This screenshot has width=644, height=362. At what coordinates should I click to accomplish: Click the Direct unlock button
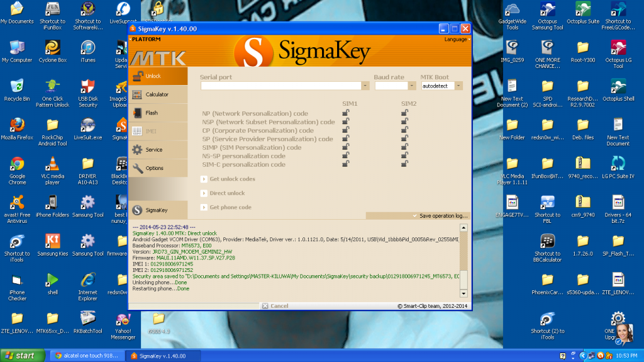pyautogui.click(x=227, y=193)
